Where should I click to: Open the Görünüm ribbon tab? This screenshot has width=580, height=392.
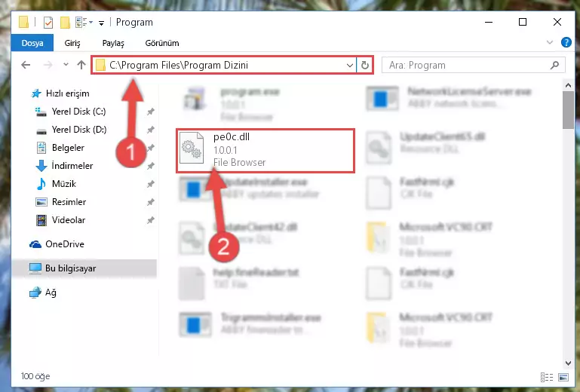tap(162, 43)
